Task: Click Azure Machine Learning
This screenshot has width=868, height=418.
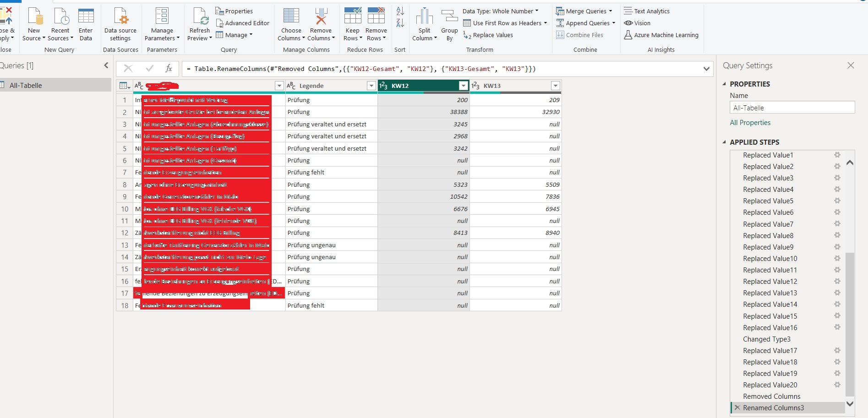Action: 661,35
